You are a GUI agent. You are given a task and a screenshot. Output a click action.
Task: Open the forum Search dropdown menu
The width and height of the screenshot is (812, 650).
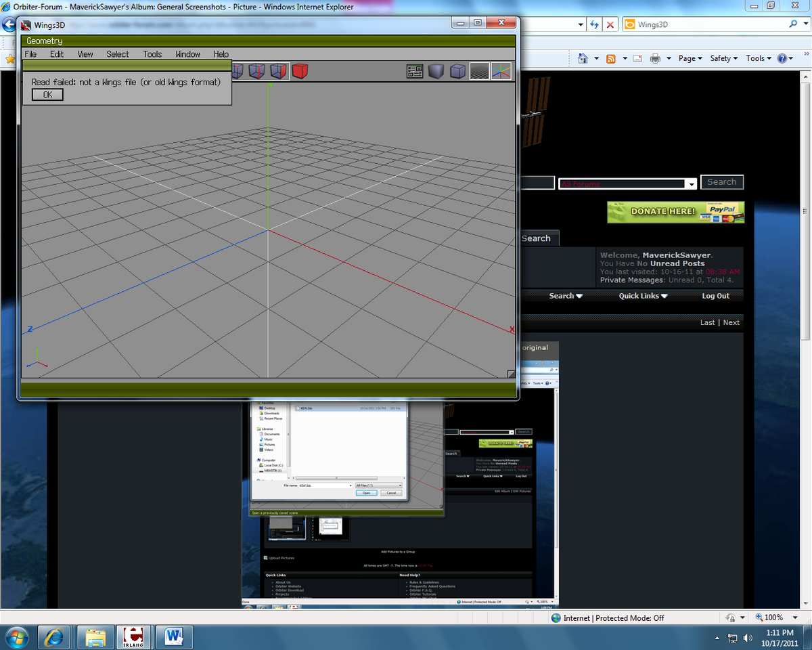coord(566,296)
